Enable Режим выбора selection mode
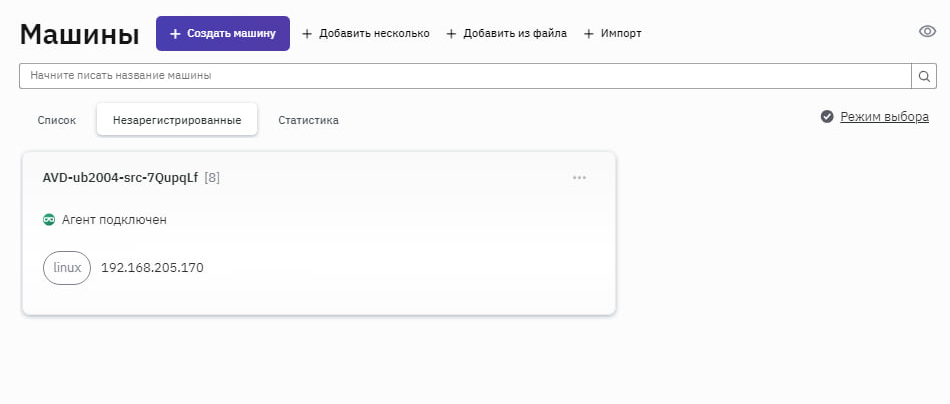The height and width of the screenshot is (404, 950). click(884, 117)
